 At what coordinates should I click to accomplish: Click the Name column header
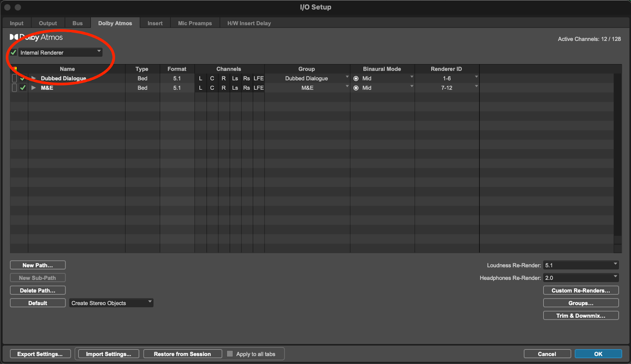67,69
